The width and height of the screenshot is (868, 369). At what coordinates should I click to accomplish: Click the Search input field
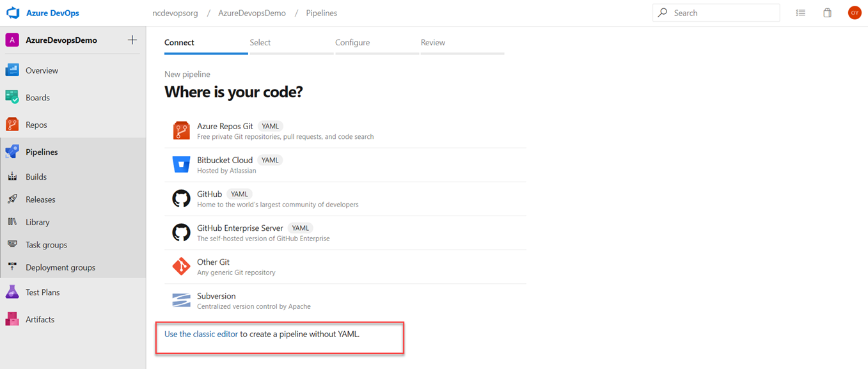716,13
